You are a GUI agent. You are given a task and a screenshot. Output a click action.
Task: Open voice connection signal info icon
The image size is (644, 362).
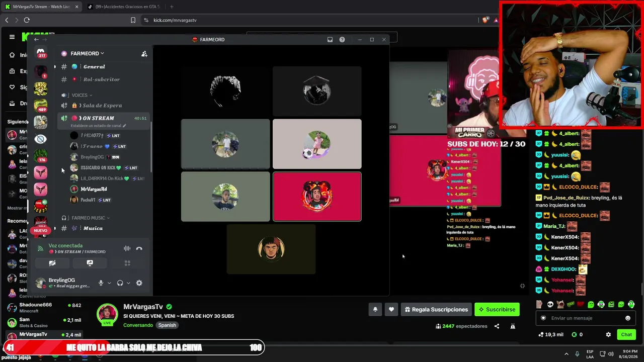(x=41, y=248)
